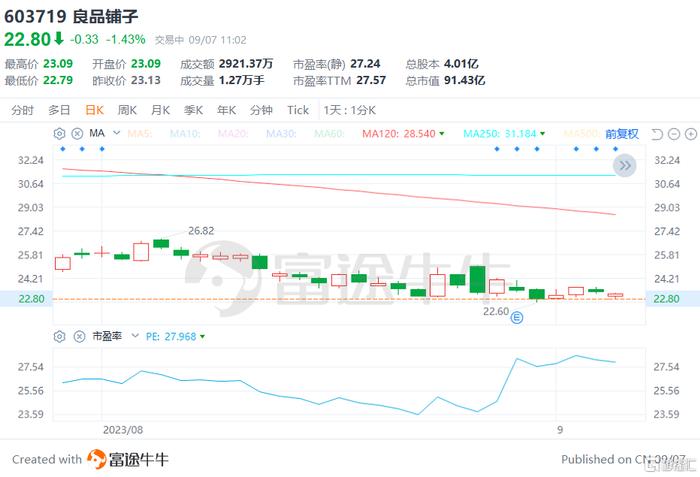Toggle the MA5 line visibility
Viewport: 700px width, 477px height.
[x=140, y=134]
